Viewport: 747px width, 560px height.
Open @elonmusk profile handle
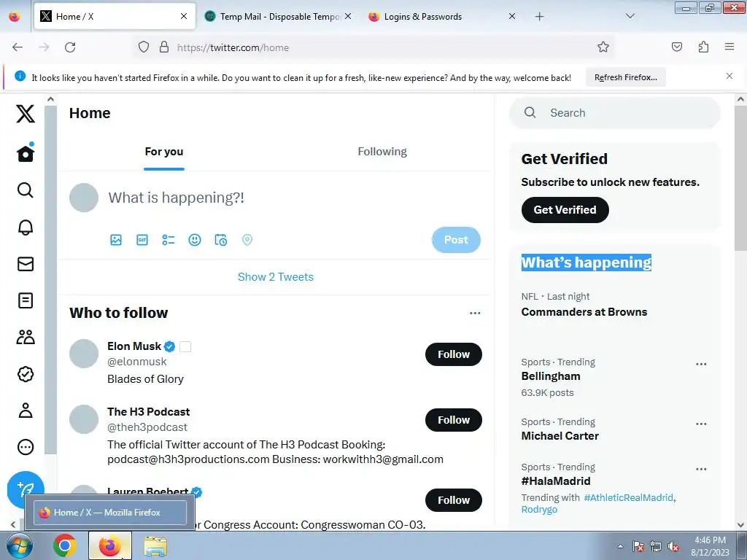[x=136, y=362]
